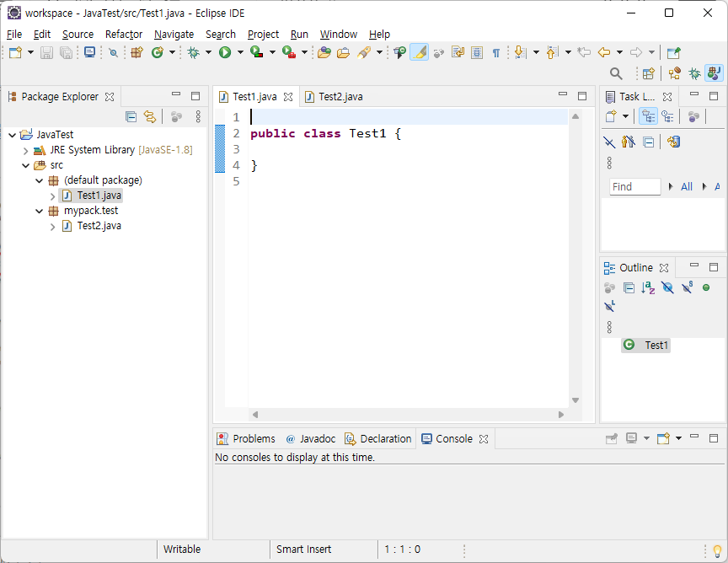The height and width of the screenshot is (563, 728).
Task: Open the Run button dropdown arrow
Action: [240, 52]
